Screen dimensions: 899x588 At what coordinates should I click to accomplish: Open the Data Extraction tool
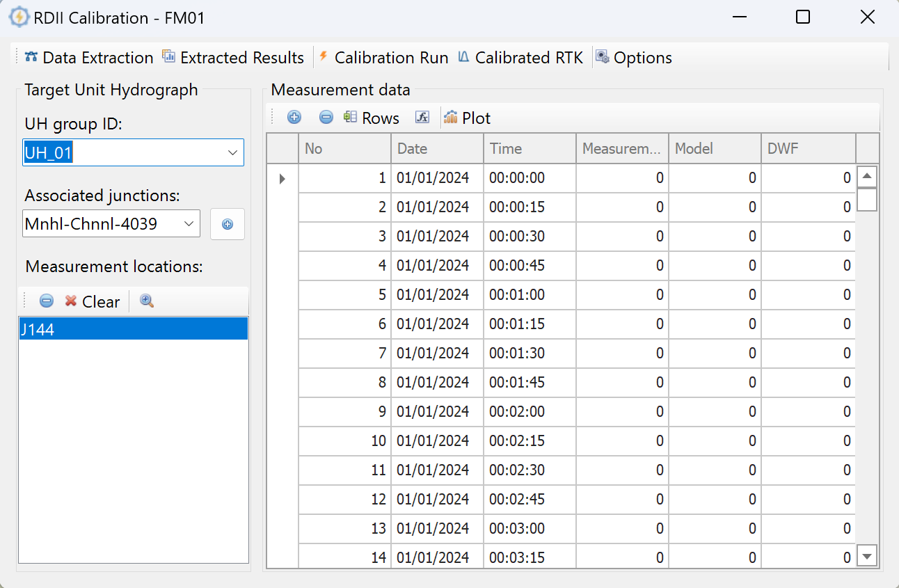click(x=89, y=58)
